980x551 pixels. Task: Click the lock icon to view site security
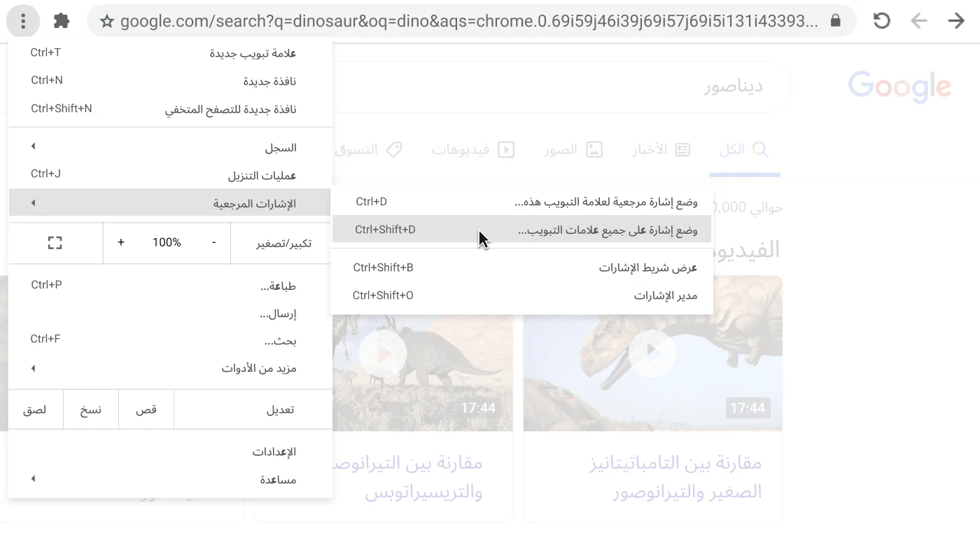835,20
